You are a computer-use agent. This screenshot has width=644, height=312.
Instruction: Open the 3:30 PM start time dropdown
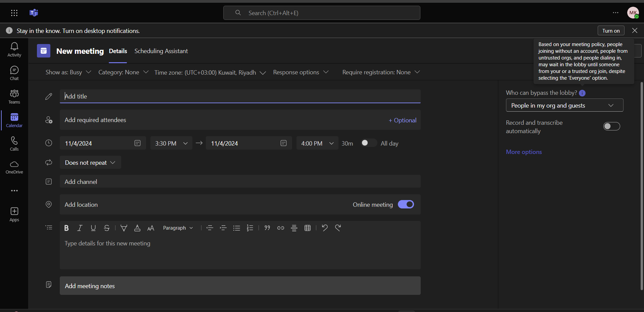[x=171, y=144]
